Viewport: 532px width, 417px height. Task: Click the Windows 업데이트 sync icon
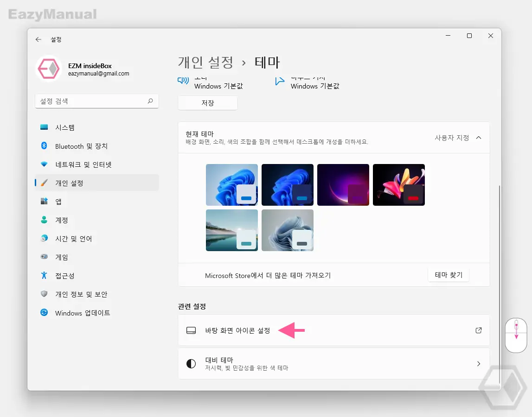pos(44,313)
